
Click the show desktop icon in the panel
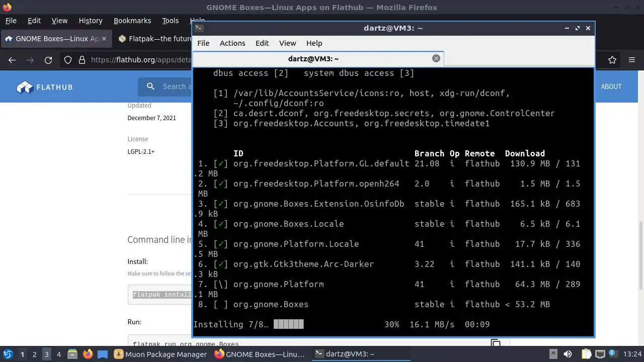pyautogui.click(x=103, y=354)
